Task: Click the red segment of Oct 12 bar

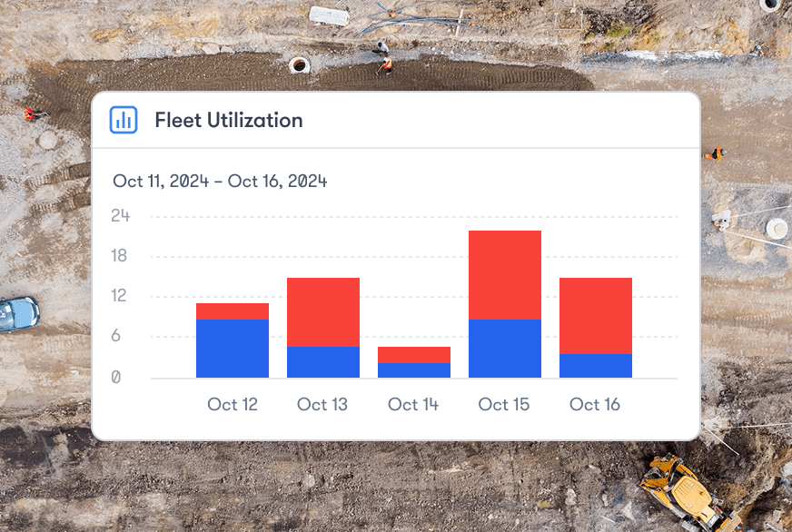Action: [x=233, y=311]
